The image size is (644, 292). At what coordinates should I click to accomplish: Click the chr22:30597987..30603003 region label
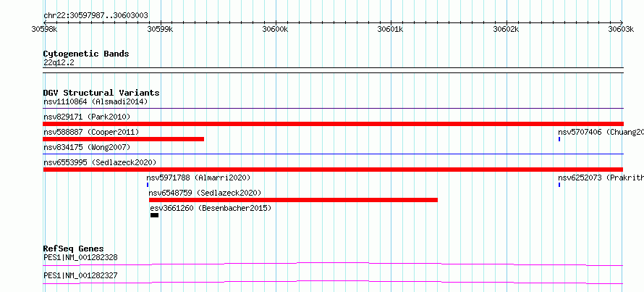(96, 16)
